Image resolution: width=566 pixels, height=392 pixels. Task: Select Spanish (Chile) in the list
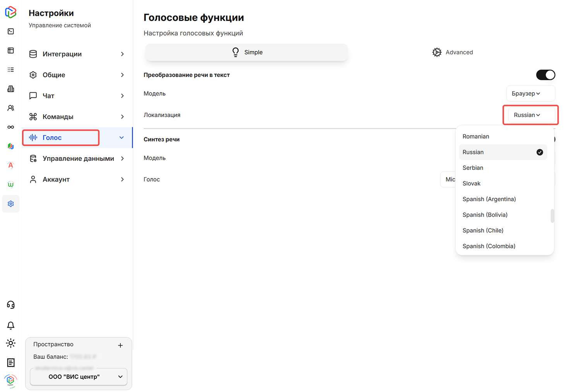[483, 231]
